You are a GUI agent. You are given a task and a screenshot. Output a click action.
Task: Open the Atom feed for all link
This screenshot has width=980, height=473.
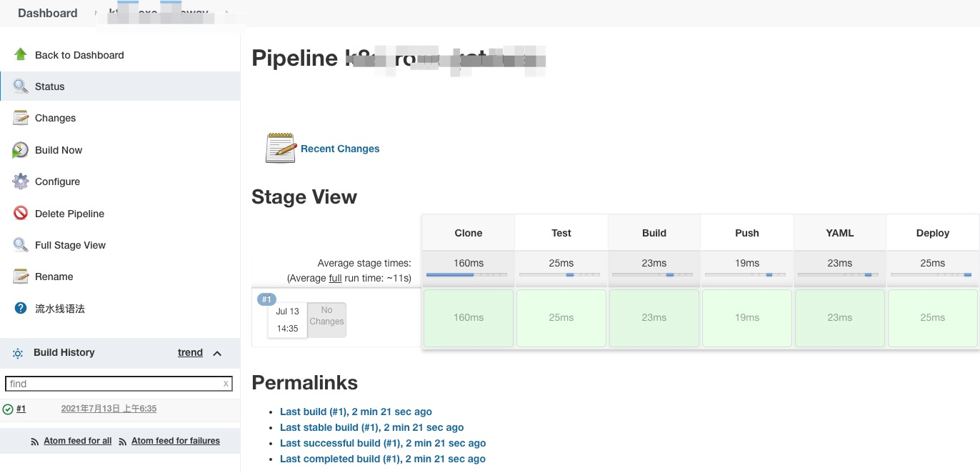coord(77,441)
